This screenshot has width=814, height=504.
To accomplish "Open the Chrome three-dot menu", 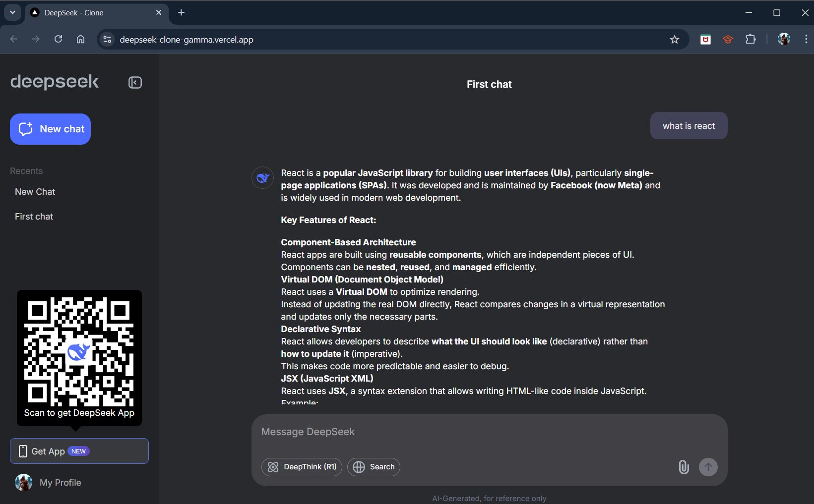I will click(806, 40).
